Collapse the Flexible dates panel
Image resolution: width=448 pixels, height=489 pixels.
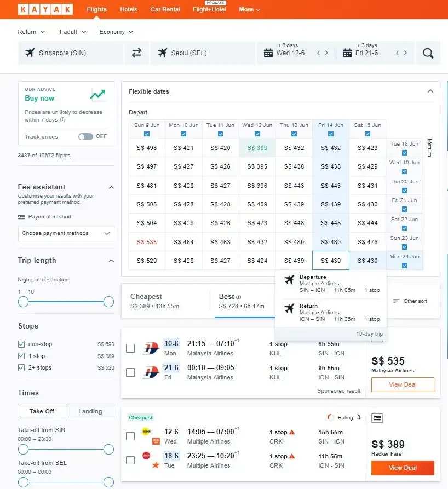pos(430,91)
